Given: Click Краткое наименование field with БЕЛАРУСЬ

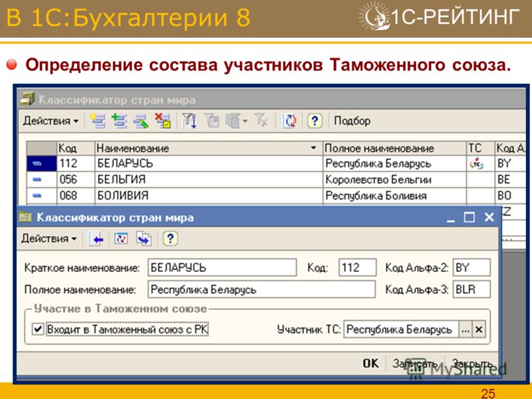Looking at the screenshot, I should click(x=222, y=267).
